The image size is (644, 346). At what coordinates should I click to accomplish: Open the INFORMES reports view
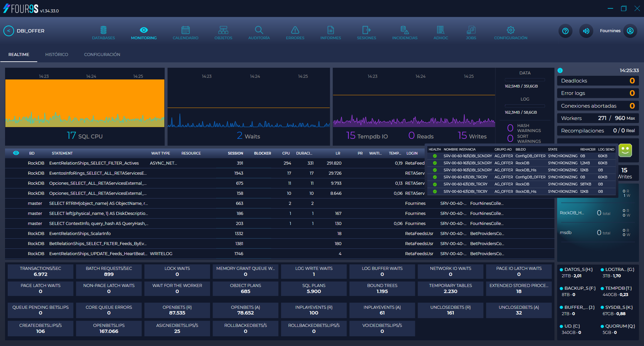[330, 32]
